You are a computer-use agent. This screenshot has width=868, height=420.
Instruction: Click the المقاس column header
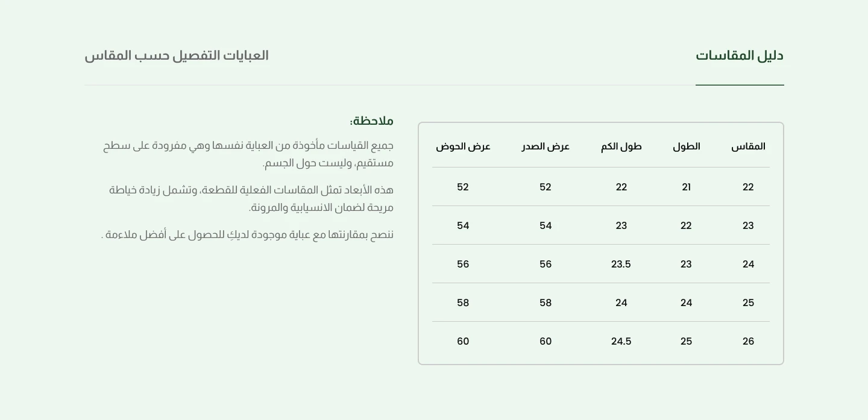coord(748,146)
